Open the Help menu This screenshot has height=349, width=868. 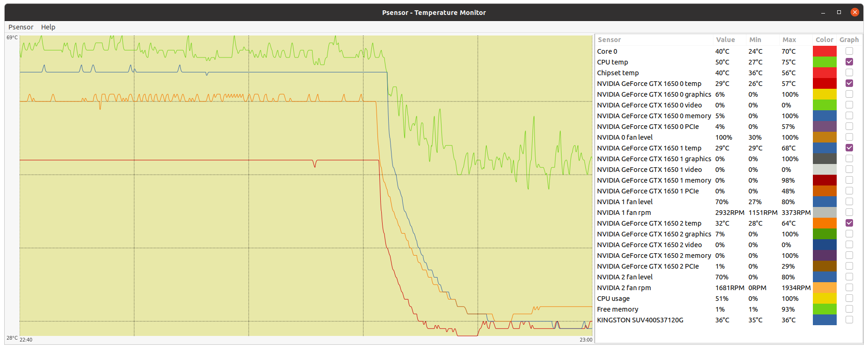pyautogui.click(x=48, y=27)
